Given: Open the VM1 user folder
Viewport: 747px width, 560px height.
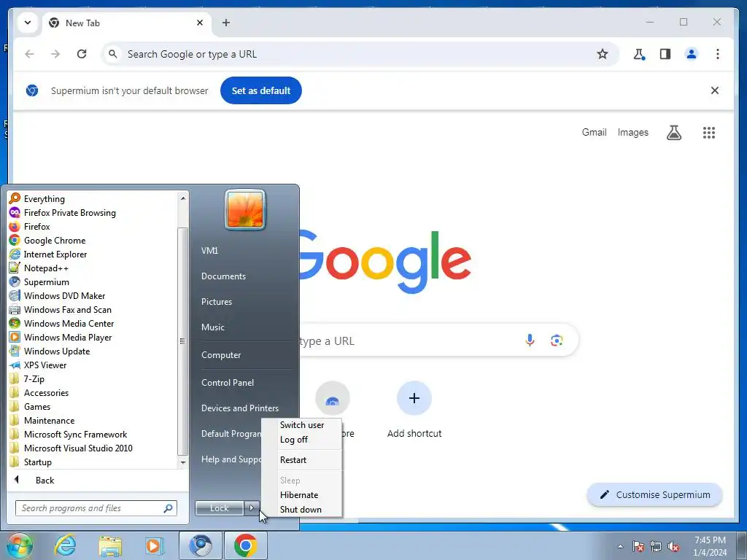Looking at the screenshot, I should click(209, 251).
